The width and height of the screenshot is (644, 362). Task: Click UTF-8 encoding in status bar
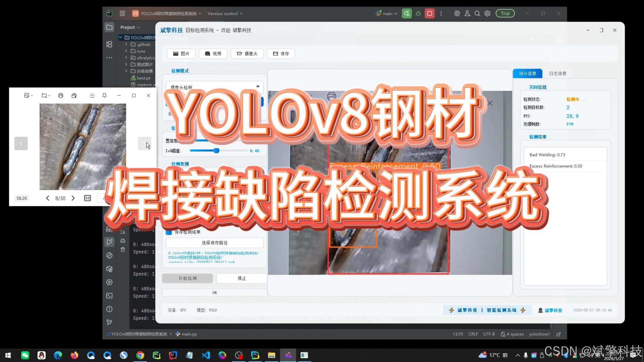pos(489,334)
